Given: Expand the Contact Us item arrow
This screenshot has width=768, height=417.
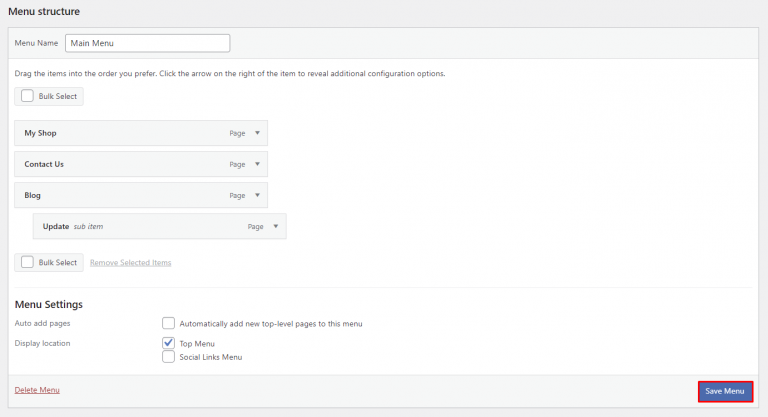Looking at the screenshot, I should 257,164.
